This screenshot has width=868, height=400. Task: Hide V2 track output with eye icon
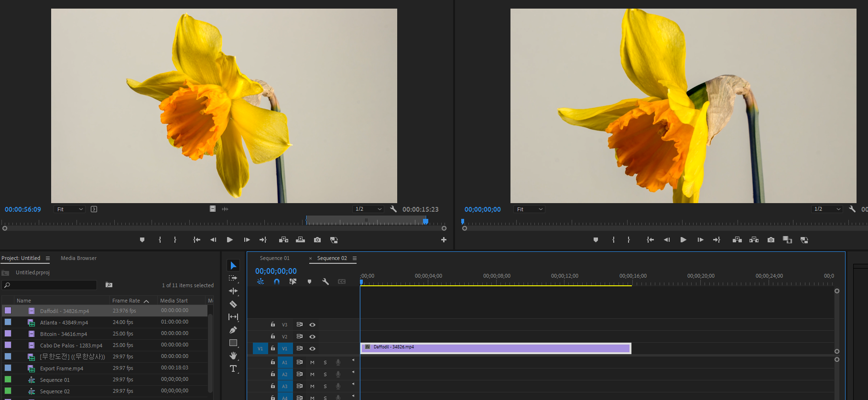coord(313,337)
